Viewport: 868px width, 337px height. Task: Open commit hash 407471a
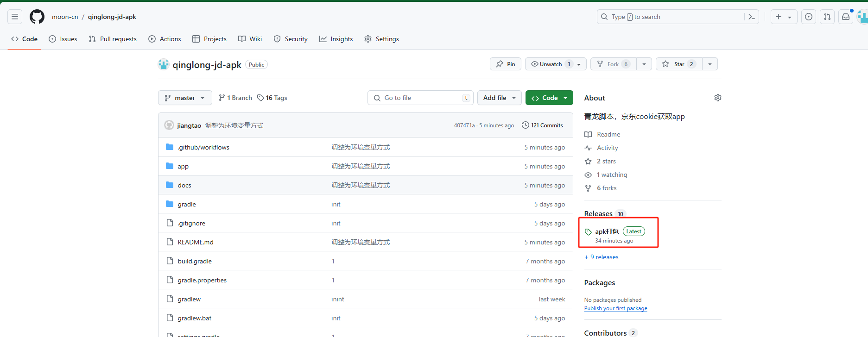tap(464, 125)
